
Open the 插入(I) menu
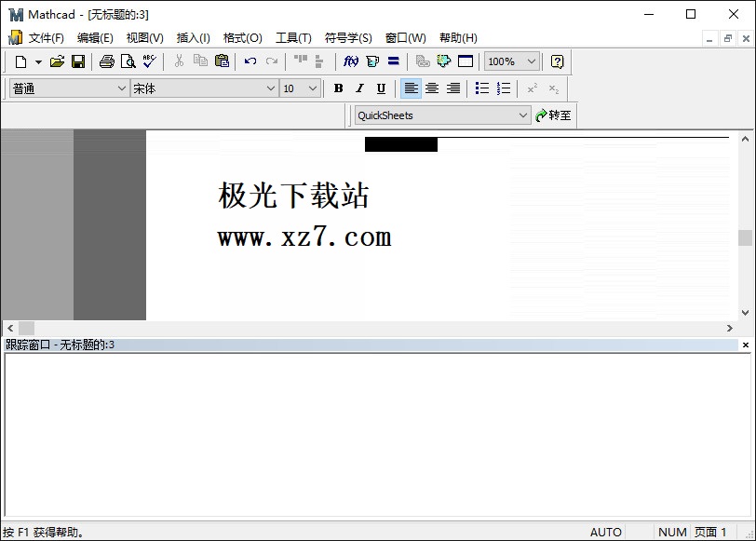pyautogui.click(x=194, y=37)
